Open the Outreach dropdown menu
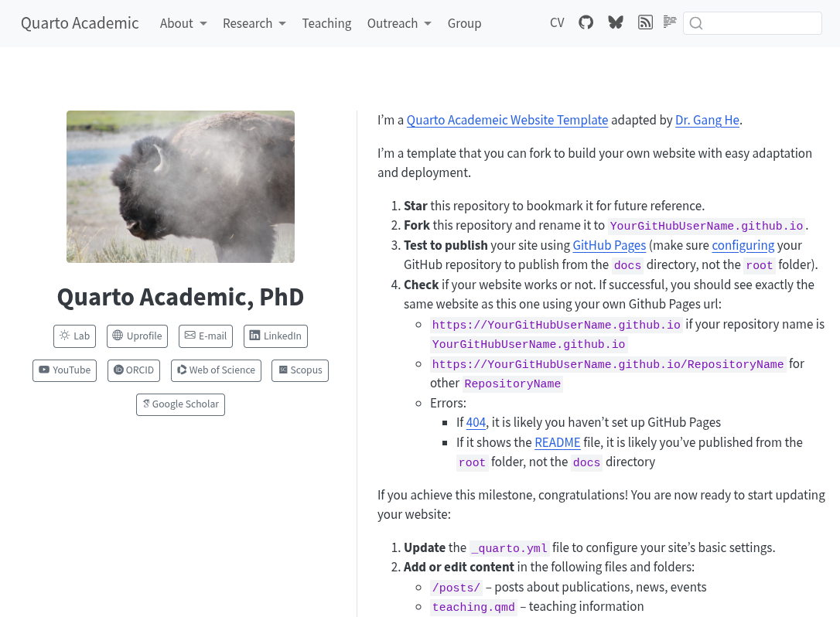 399,23
